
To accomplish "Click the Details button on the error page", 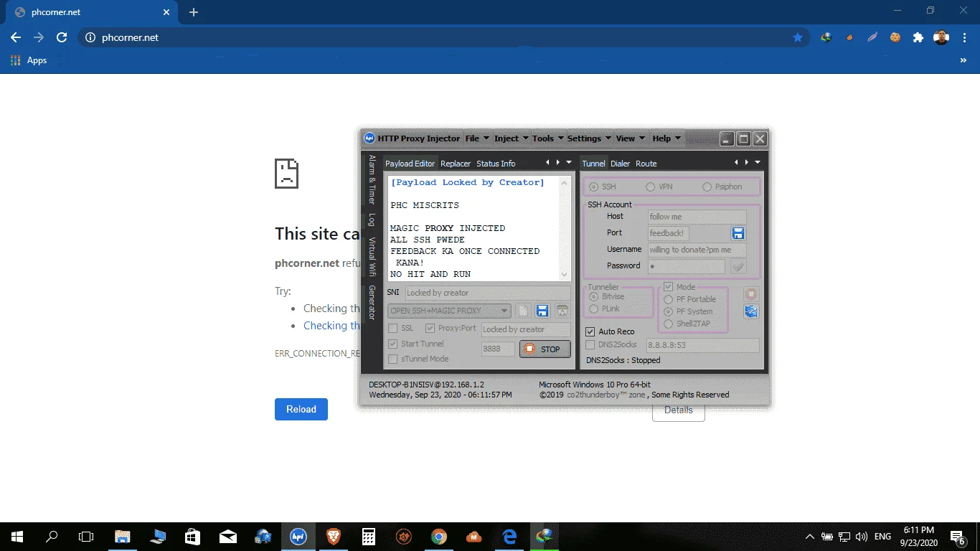I will (679, 412).
